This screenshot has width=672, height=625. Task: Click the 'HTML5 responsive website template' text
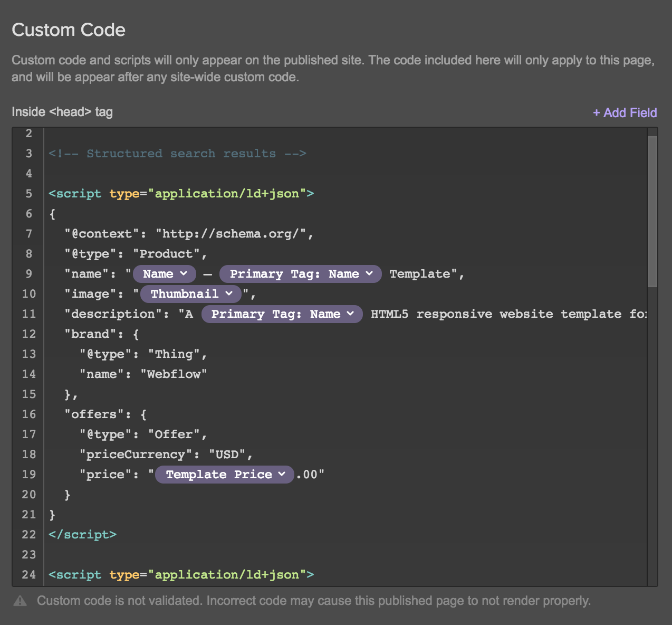(x=496, y=314)
